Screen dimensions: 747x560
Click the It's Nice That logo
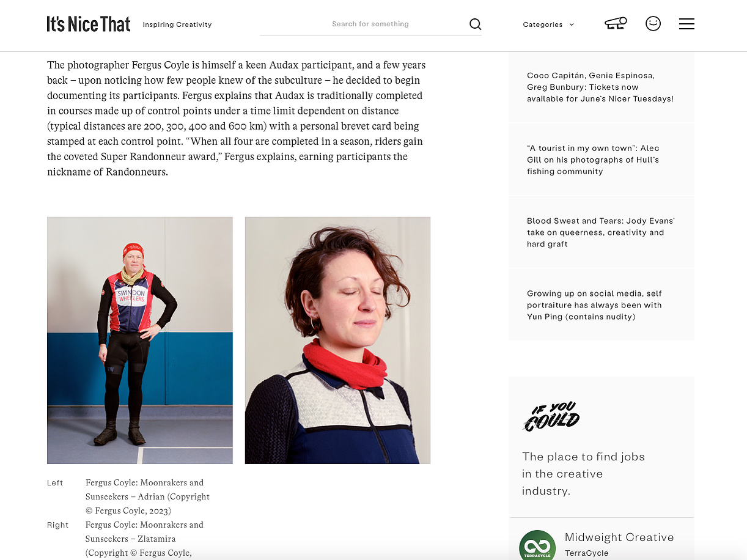pos(89,24)
